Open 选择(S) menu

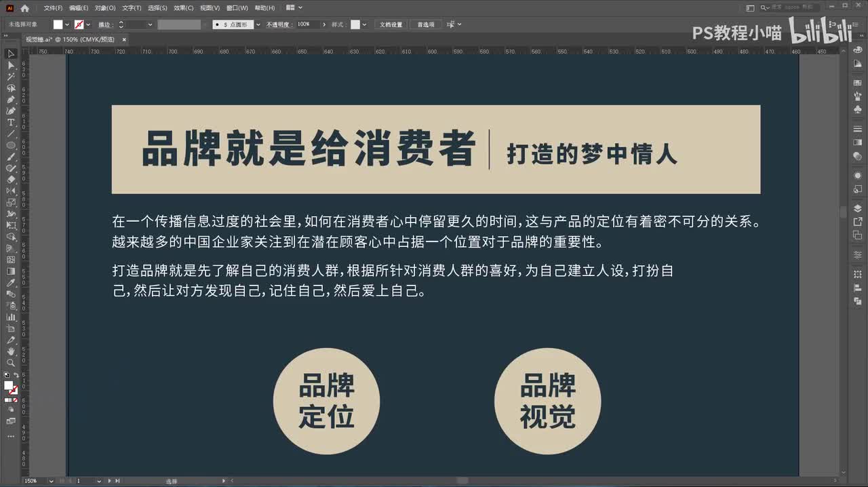tap(157, 8)
